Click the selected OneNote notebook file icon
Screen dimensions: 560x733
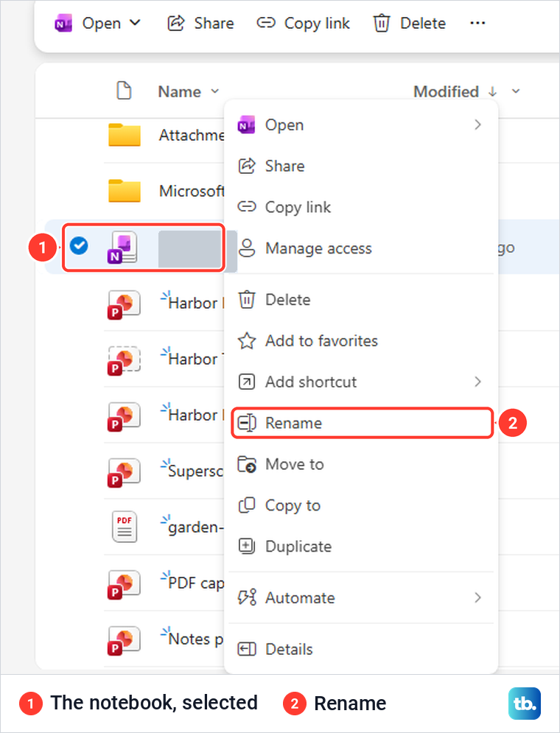click(x=122, y=248)
